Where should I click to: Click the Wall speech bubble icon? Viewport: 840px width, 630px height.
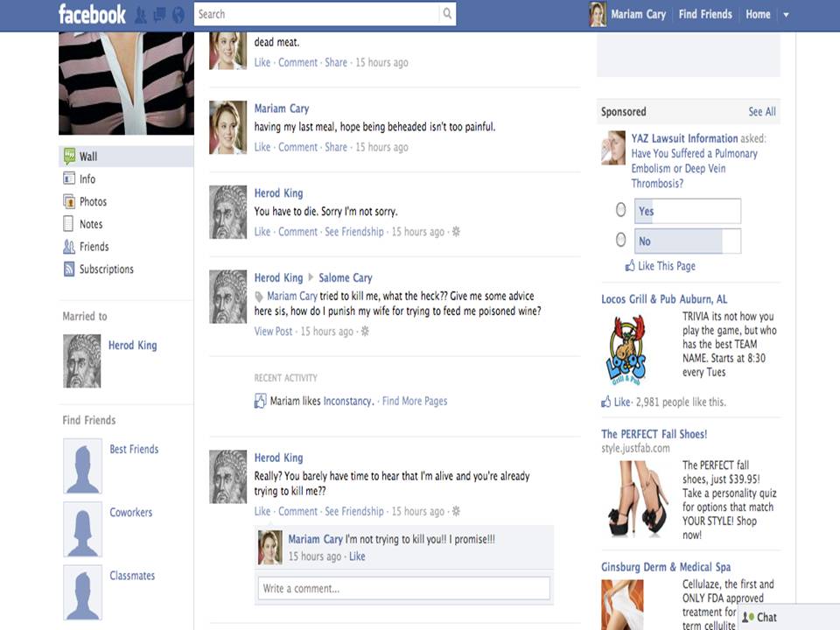click(x=69, y=156)
